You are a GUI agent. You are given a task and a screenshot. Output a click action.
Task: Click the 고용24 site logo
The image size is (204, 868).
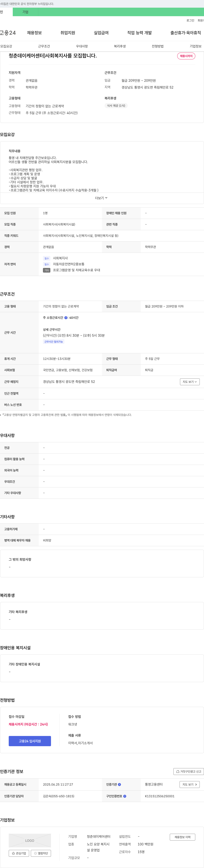8,33
